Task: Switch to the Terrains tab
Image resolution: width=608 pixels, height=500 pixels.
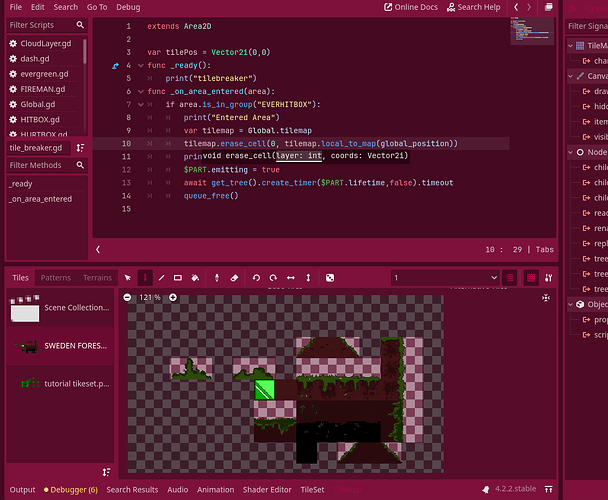Action: [97, 278]
